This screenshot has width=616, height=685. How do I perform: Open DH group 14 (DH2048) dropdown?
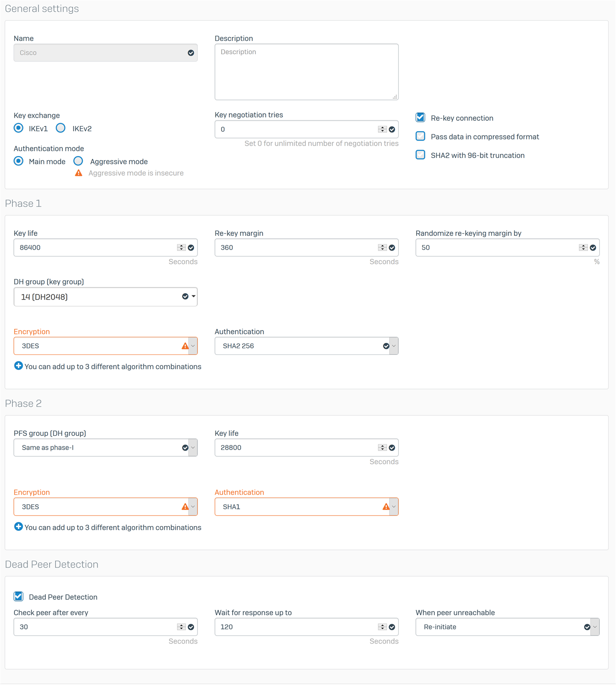(106, 297)
